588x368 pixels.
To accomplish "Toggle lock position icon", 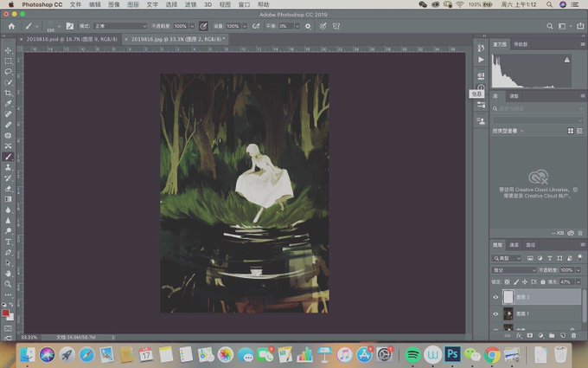I will [525, 281].
